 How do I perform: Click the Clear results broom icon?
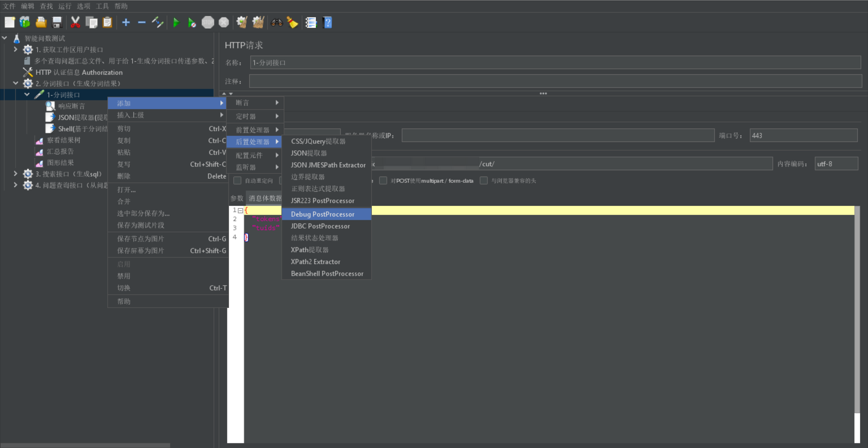(242, 23)
